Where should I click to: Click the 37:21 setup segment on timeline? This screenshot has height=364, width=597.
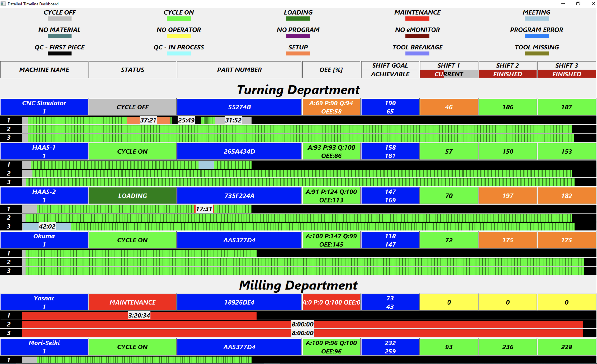click(148, 120)
